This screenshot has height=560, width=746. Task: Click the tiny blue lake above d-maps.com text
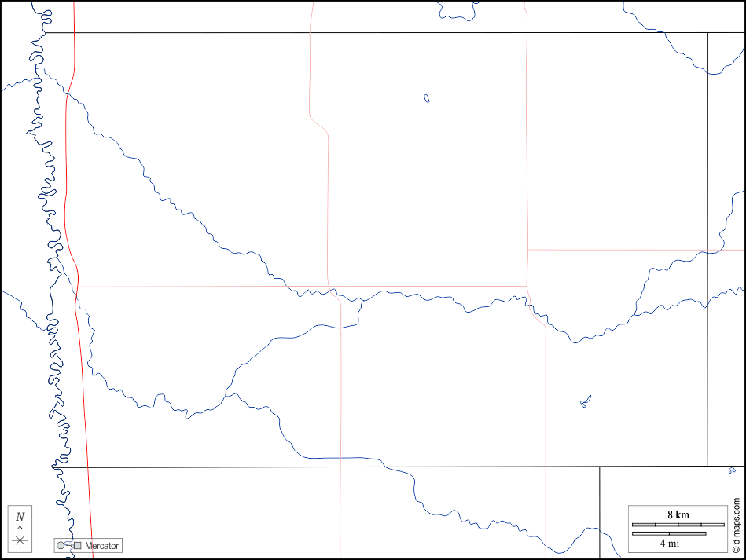[x=731, y=470]
